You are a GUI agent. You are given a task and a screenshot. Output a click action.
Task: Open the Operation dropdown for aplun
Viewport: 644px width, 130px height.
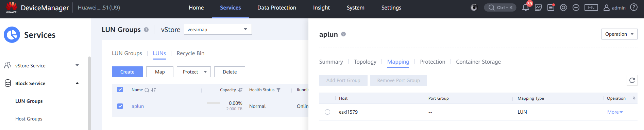coord(619,34)
